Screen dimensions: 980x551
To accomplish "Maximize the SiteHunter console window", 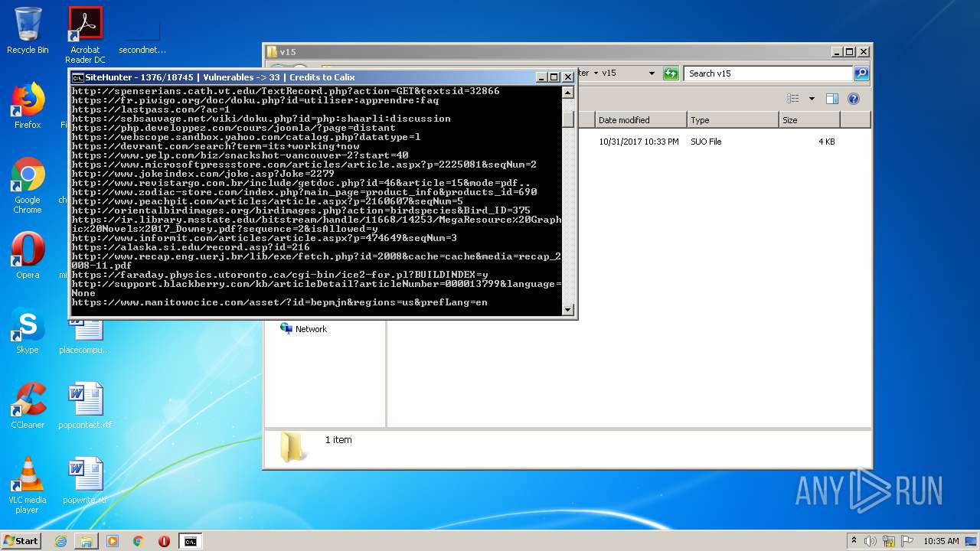I will pyautogui.click(x=554, y=77).
